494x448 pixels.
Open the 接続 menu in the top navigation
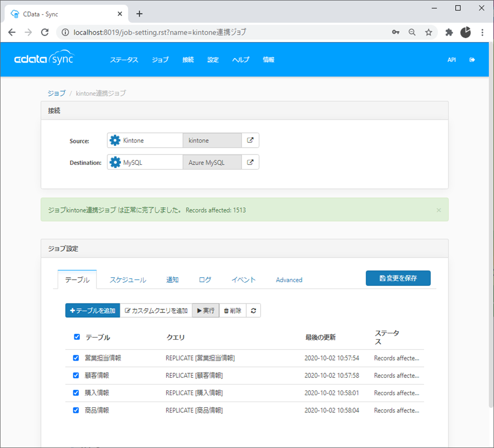click(x=188, y=60)
